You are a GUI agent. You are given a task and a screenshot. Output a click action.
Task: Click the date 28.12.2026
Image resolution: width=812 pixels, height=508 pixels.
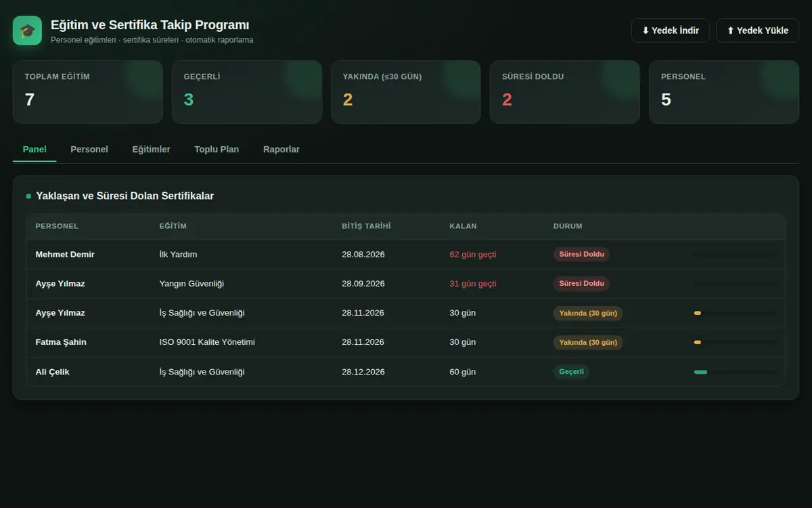[x=363, y=372]
